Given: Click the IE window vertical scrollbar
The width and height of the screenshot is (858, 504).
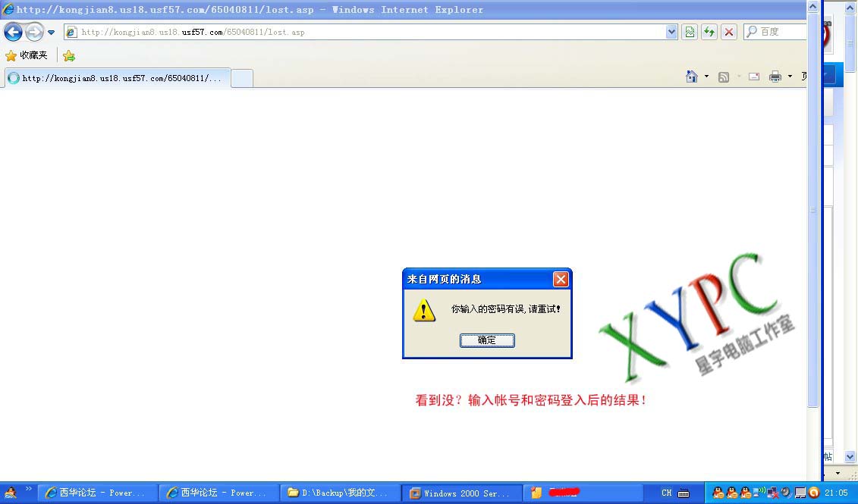Looking at the screenshot, I should click(812, 210).
